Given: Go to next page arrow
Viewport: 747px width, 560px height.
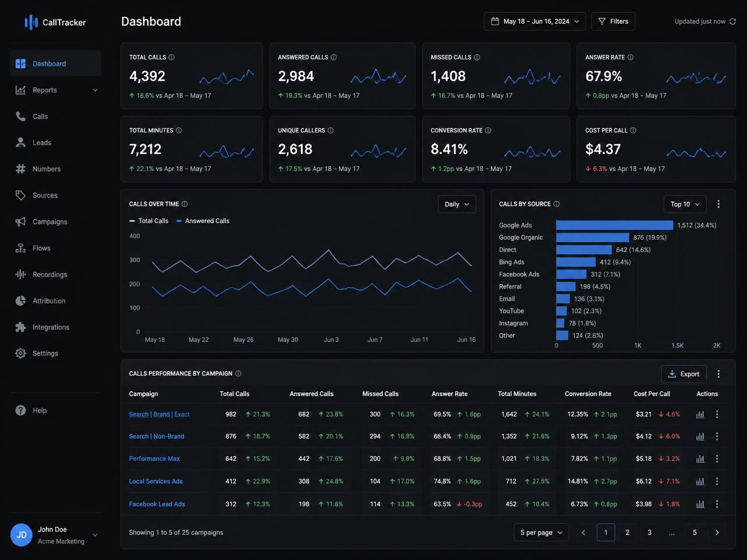Looking at the screenshot, I should coord(717,533).
